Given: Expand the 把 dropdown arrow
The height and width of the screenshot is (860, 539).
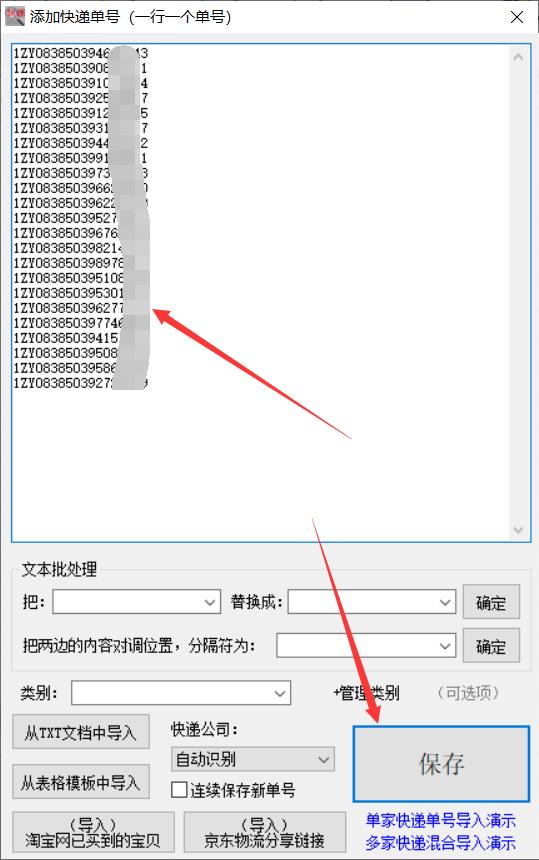Looking at the screenshot, I should click(209, 602).
